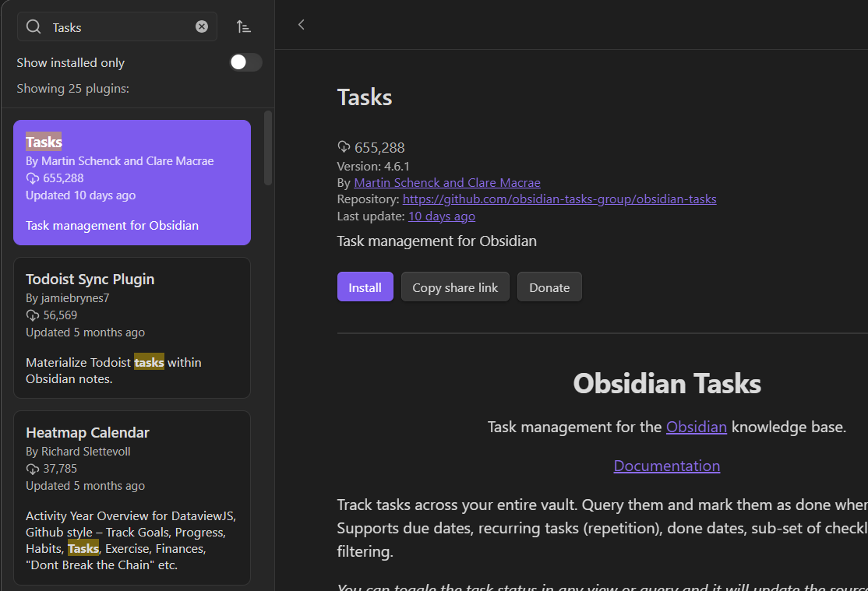The height and width of the screenshot is (591, 868).
Task: Click download icon next to 56,569
Action: click(33, 315)
